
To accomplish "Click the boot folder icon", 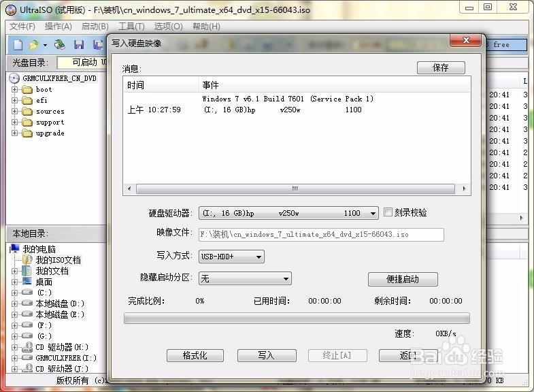I will pyautogui.click(x=27, y=90).
